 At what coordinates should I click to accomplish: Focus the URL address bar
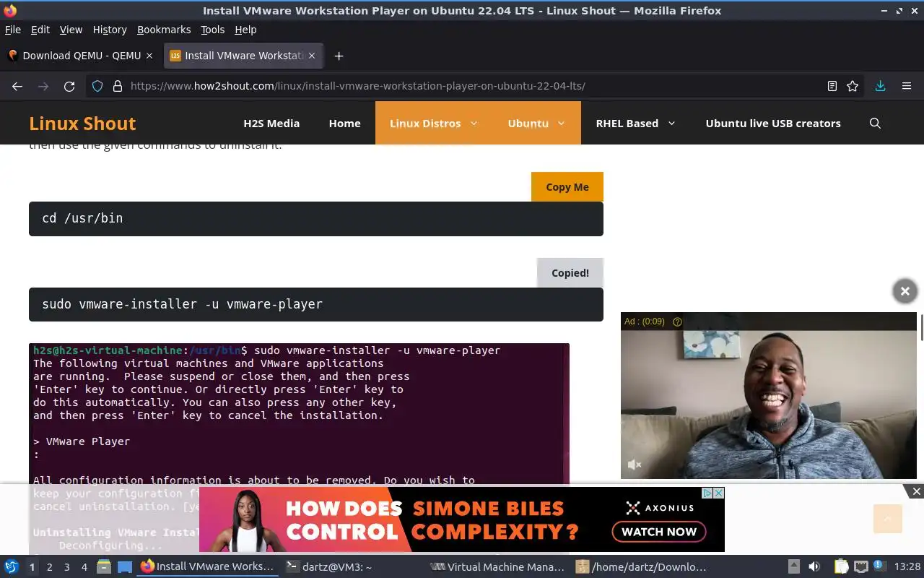pyautogui.click(x=476, y=86)
